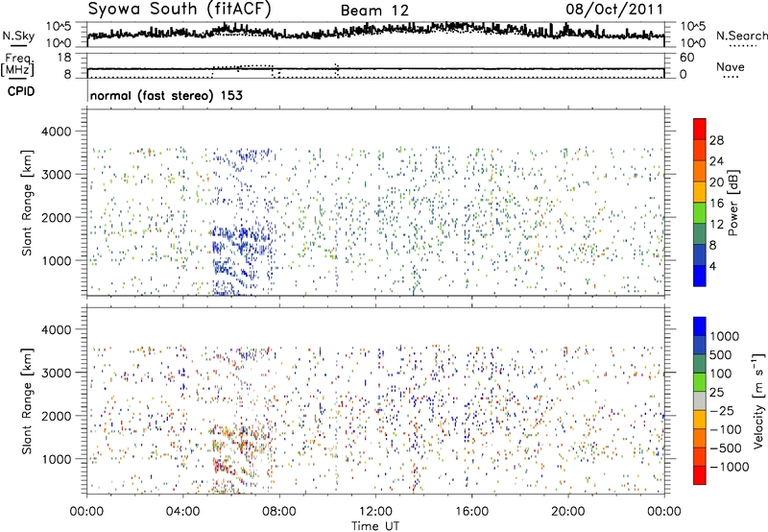768x532 pixels.
Task: Click the '-25' velocity scale value
Action: pos(721,410)
